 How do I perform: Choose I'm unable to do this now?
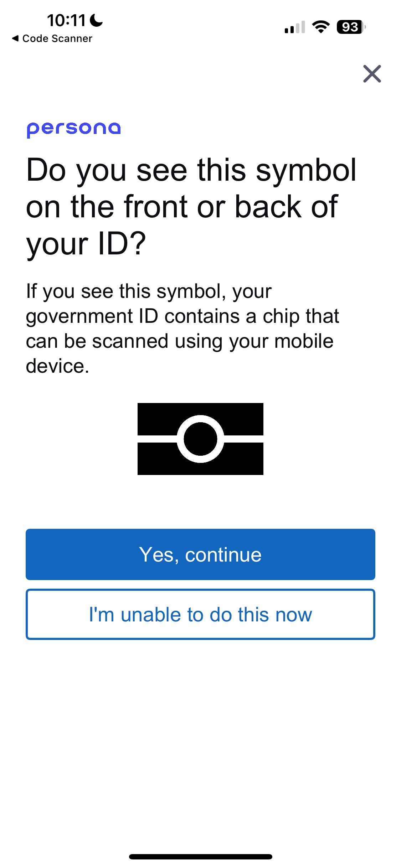tap(200, 614)
